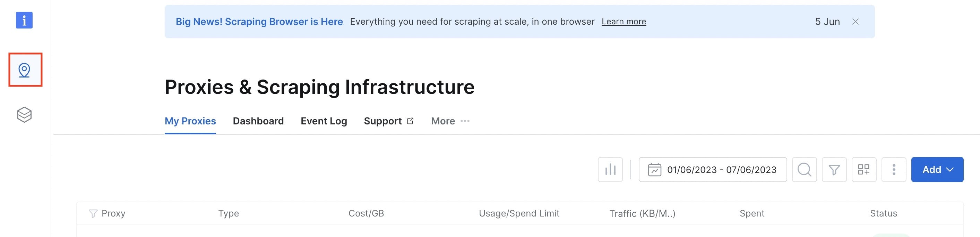This screenshot has height=237, width=980.
Task: Click the info logo icon in sidebar
Action: point(24,20)
